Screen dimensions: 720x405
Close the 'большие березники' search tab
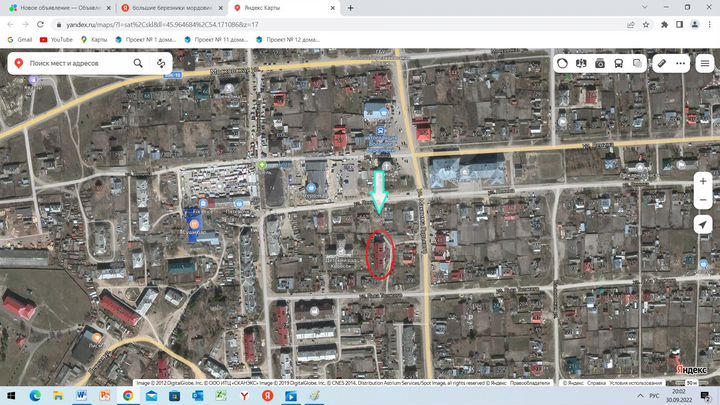coord(220,8)
